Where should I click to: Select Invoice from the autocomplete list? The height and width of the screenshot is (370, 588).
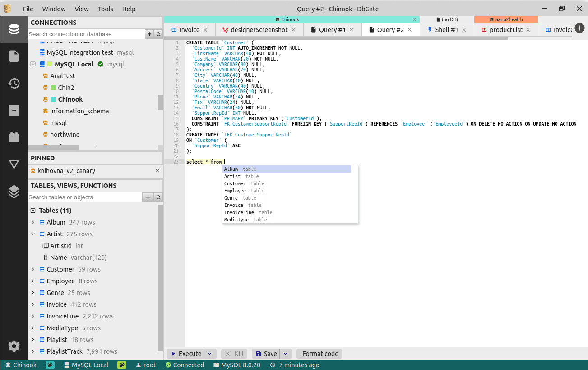(233, 205)
